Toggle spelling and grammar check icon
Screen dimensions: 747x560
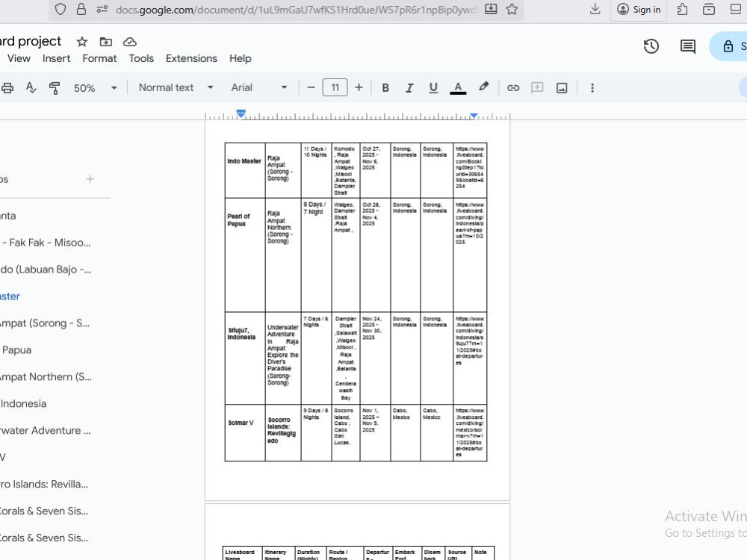point(31,88)
